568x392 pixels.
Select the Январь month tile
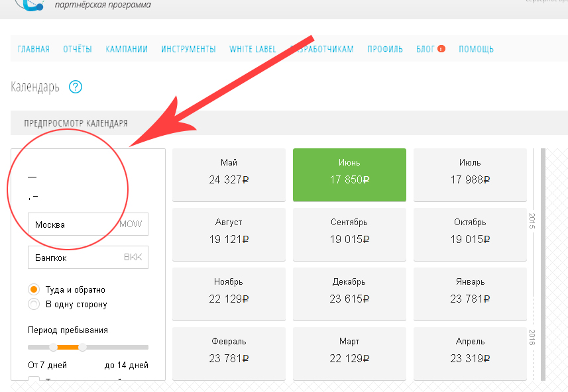[470, 294]
